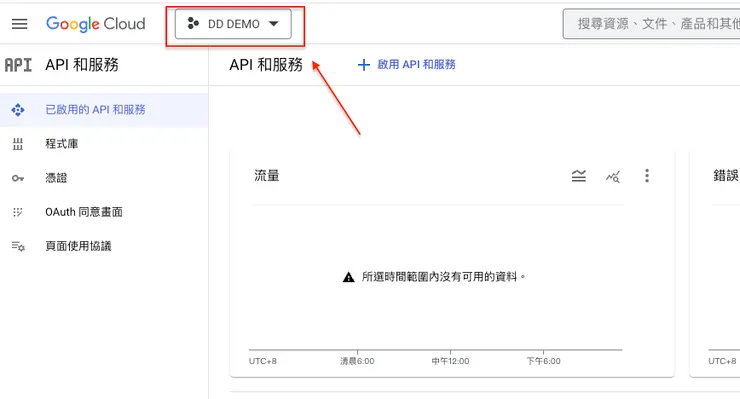
Task: Focus the 搜尋資源 search field
Action: pos(652,24)
